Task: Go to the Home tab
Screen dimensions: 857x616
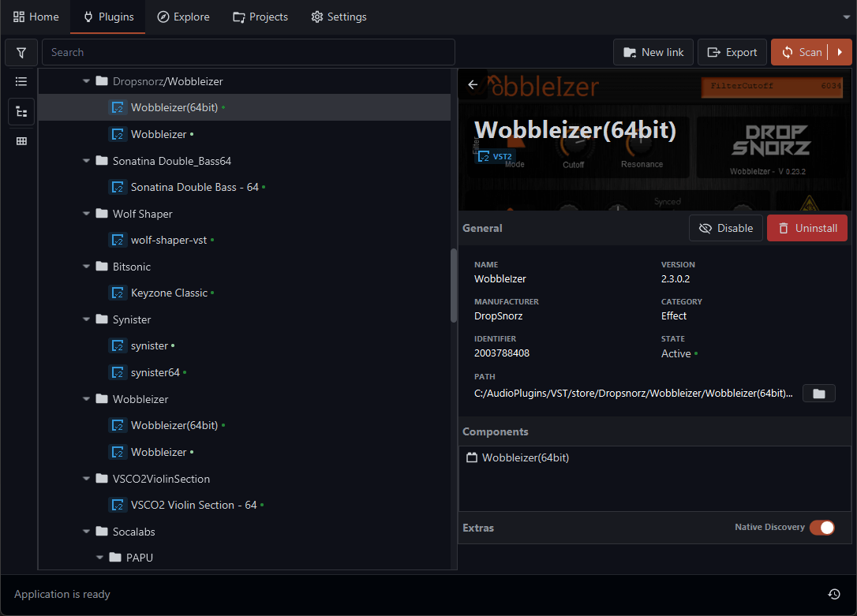Action: [36, 17]
